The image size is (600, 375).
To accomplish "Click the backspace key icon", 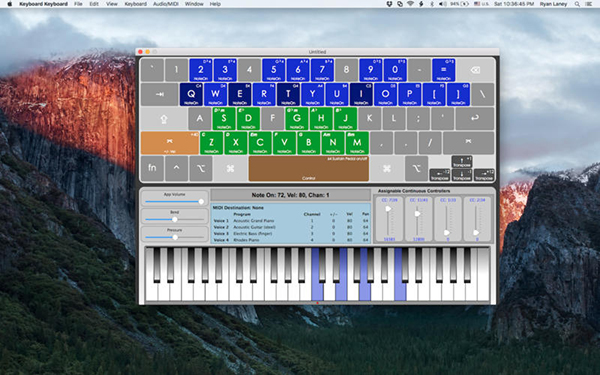I will click(475, 70).
